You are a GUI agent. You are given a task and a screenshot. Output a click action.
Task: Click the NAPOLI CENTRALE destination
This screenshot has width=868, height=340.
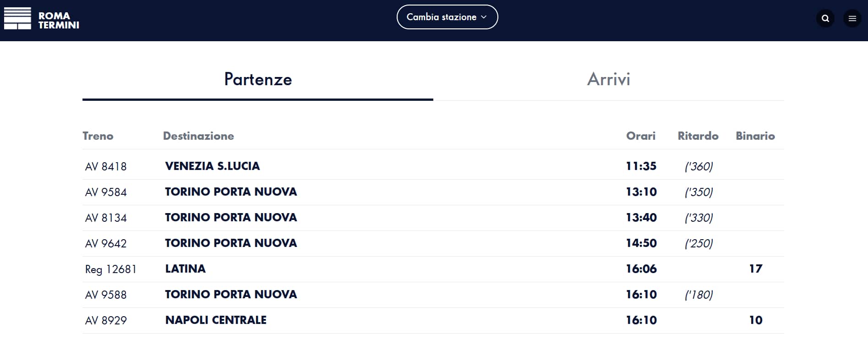point(216,320)
